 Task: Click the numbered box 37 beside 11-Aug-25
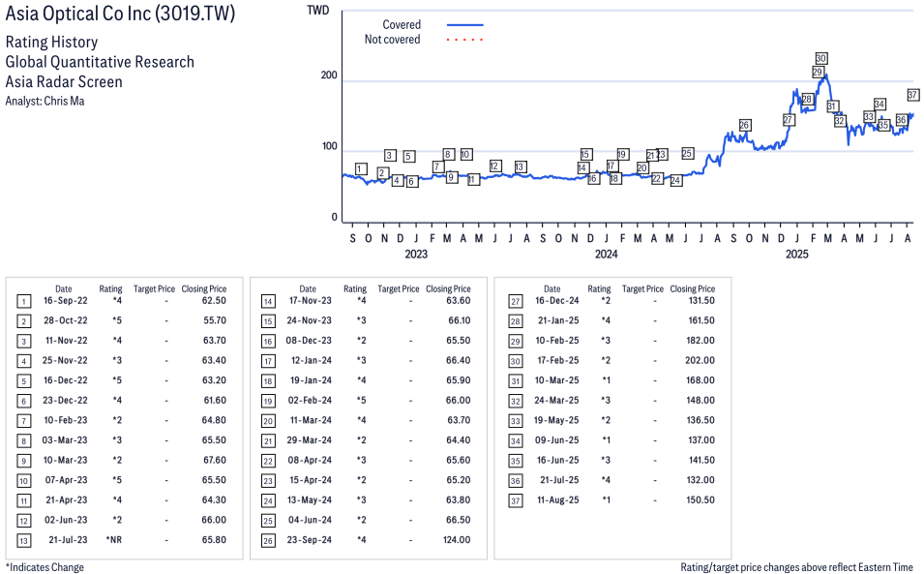click(516, 501)
